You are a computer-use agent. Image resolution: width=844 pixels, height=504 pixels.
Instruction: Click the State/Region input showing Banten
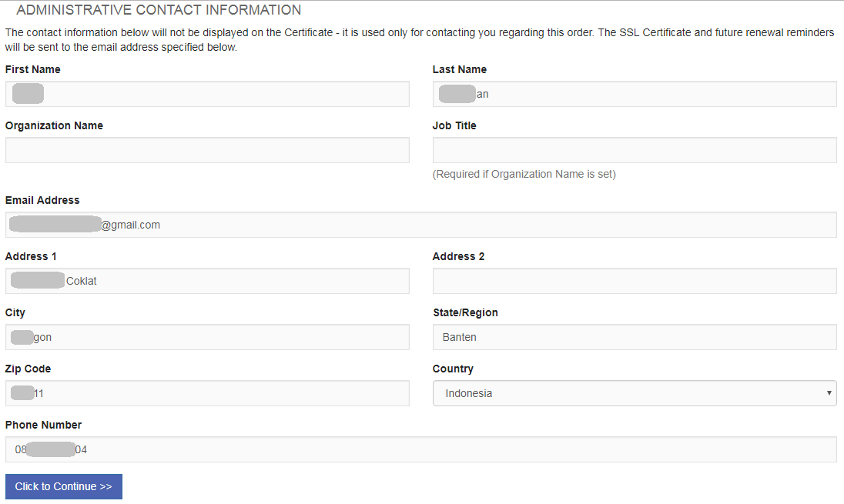click(x=634, y=336)
